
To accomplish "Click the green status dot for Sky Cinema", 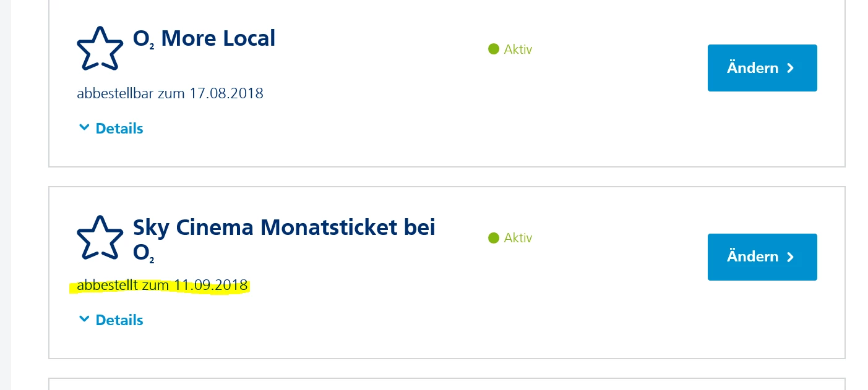I will tap(493, 238).
